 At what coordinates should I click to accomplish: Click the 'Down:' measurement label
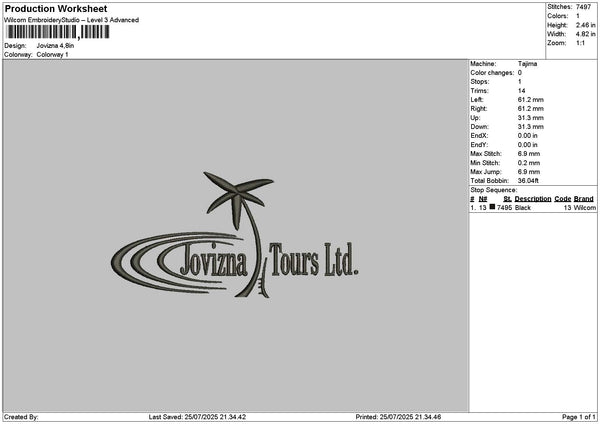(479, 127)
